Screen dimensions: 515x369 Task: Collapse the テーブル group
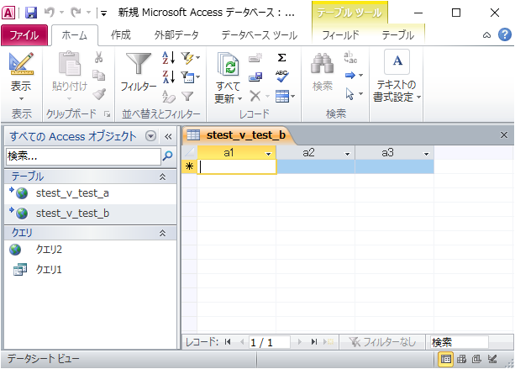coord(162,177)
